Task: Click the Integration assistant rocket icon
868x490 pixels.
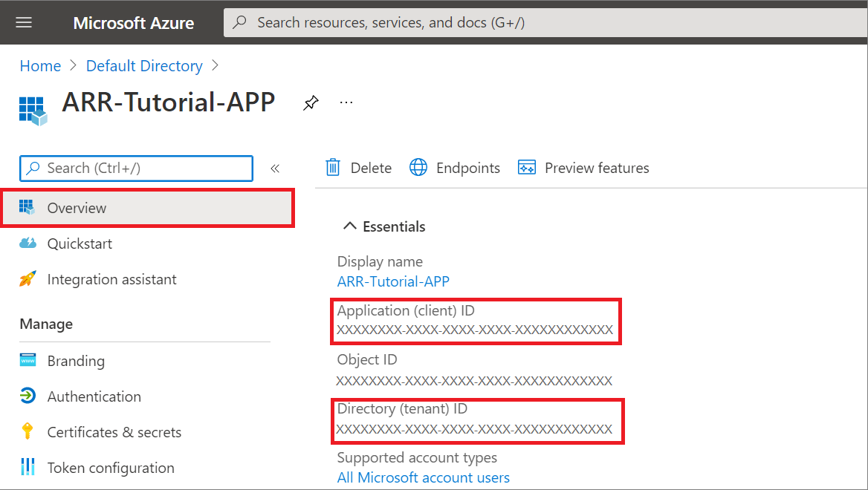Action: 27,278
